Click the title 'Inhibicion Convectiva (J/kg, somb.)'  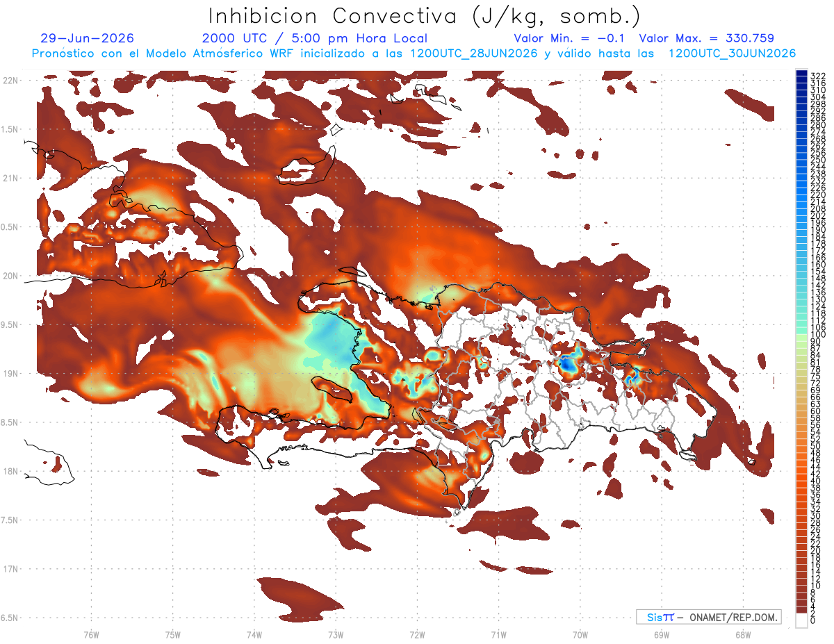425,16
